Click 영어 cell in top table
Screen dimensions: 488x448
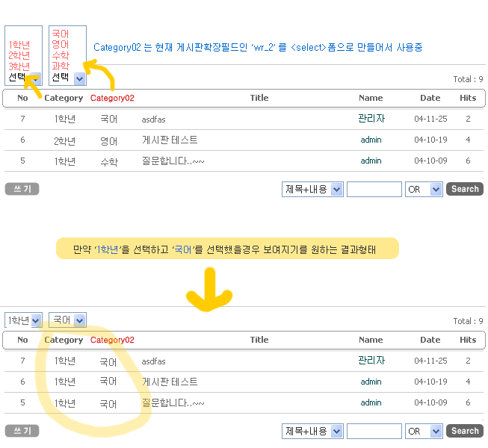pyautogui.click(x=108, y=141)
